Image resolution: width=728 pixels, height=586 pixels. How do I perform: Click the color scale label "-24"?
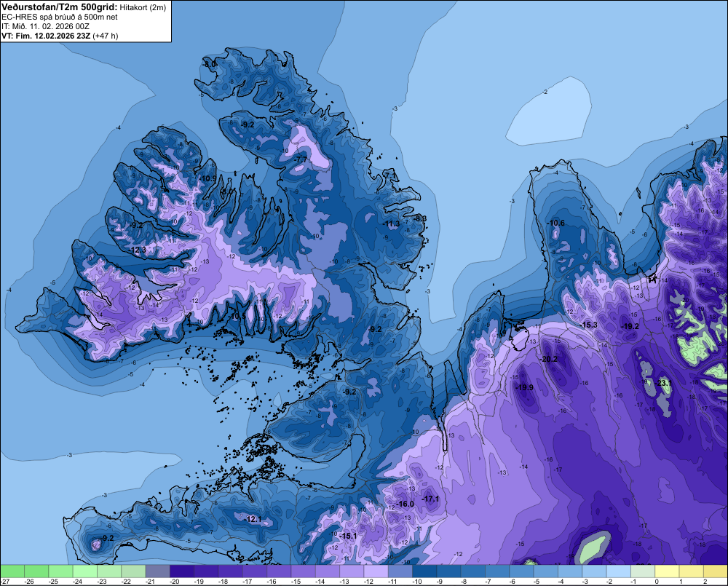[x=78, y=582]
